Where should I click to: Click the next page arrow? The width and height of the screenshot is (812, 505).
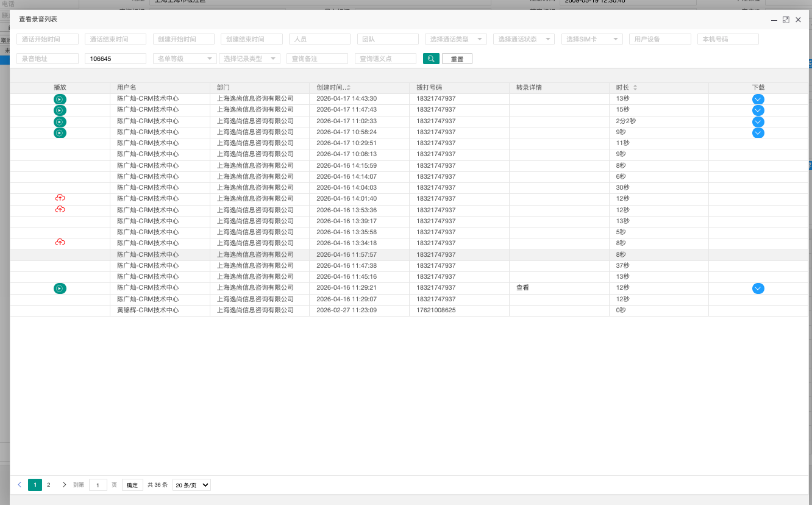pos(64,485)
